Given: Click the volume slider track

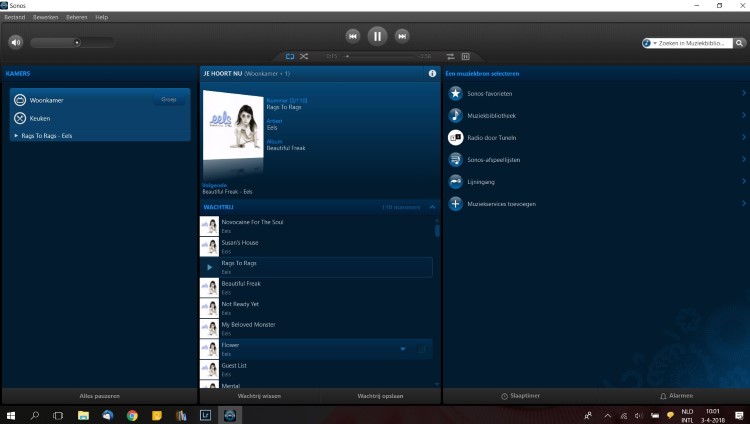Looking at the screenshot, I should click(x=70, y=42).
